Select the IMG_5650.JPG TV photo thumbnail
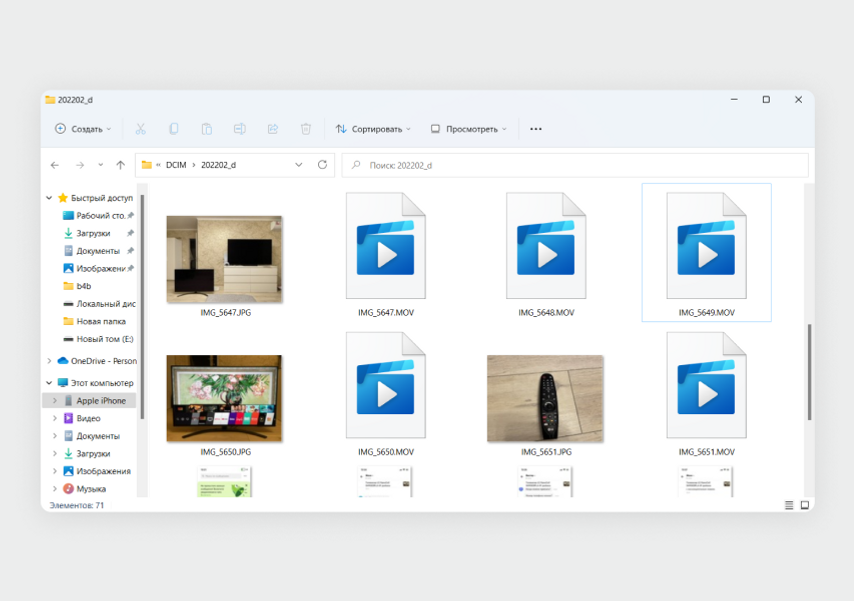Screen dimensions: 854x601 coord(224,398)
